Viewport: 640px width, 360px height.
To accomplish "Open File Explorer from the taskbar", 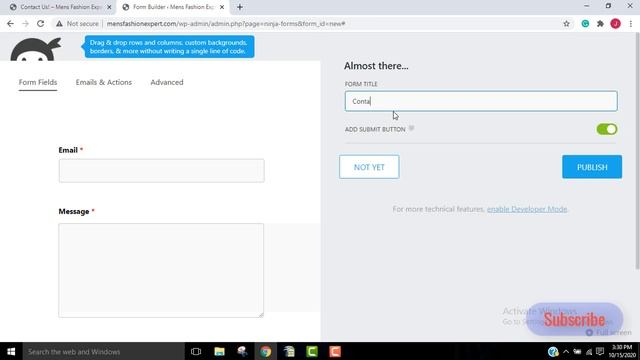I will pyautogui.click(x=219, y=351).
